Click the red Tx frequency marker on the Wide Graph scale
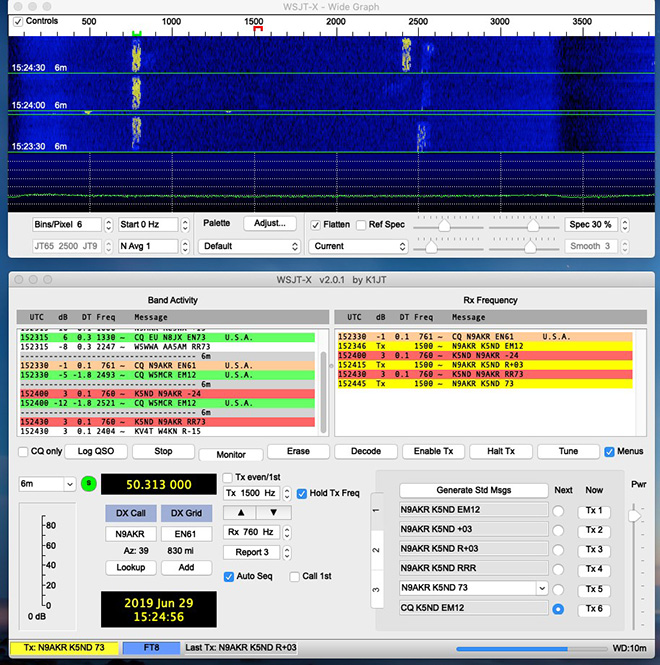This screenshot has height=665, width=660. (258, 28)
